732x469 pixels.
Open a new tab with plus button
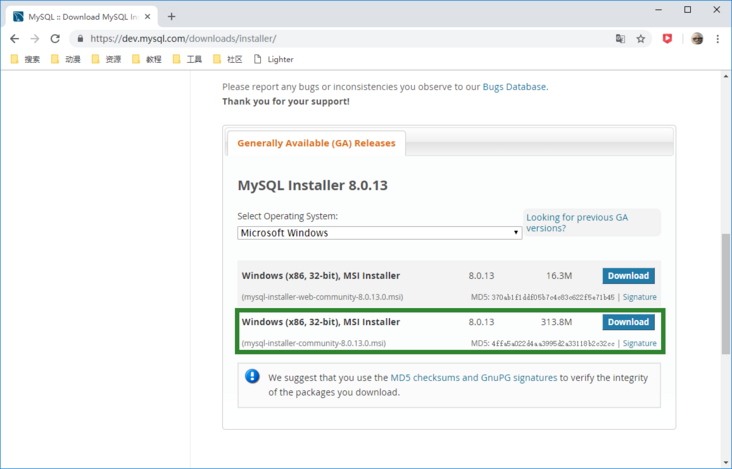171,16
